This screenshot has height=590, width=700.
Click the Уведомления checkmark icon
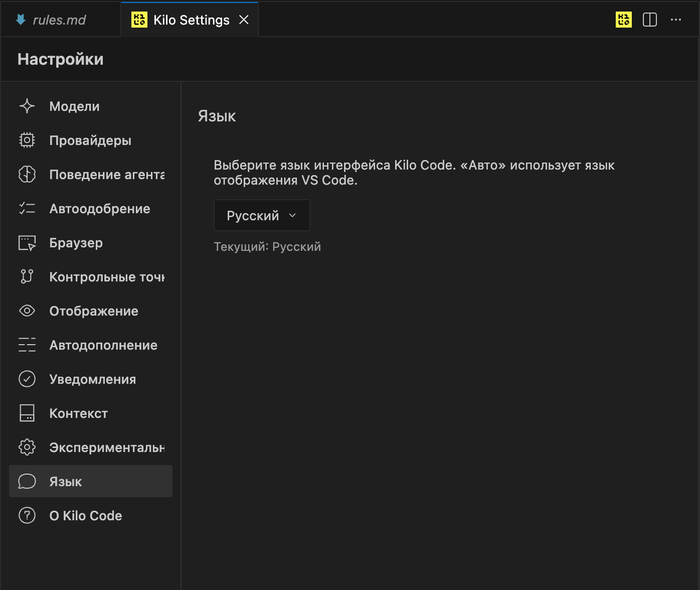(27, 379)
